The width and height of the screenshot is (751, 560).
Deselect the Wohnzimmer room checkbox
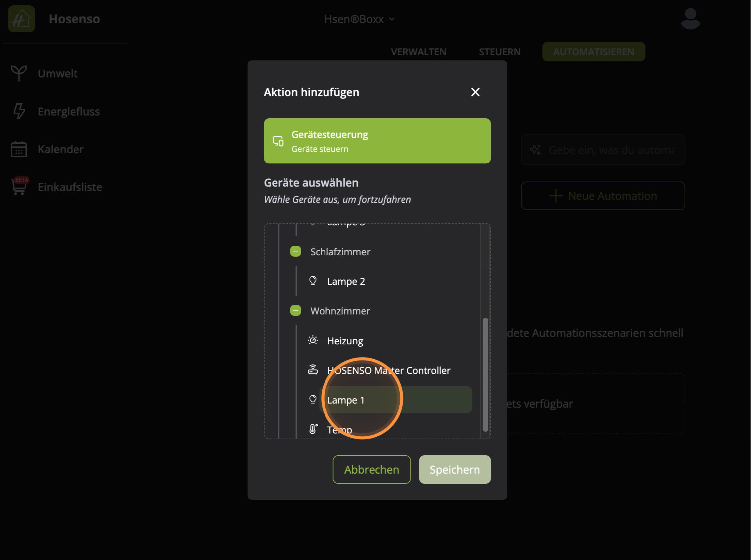coord(296,310)
